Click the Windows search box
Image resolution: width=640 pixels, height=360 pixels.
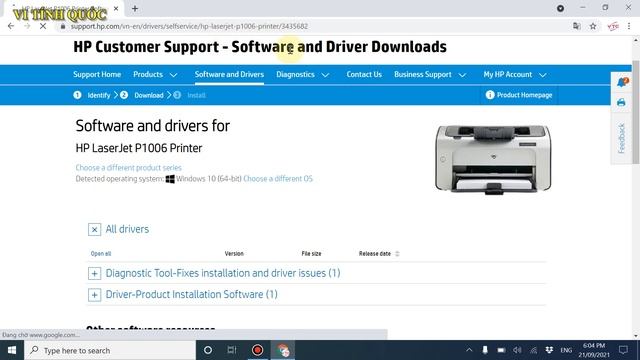(x=110, y=350)
